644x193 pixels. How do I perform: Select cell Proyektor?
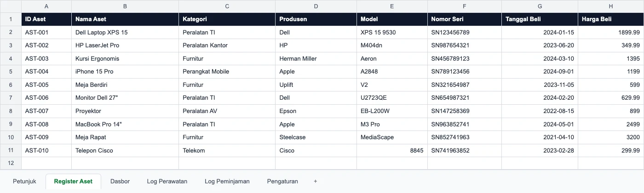point(125,111)
